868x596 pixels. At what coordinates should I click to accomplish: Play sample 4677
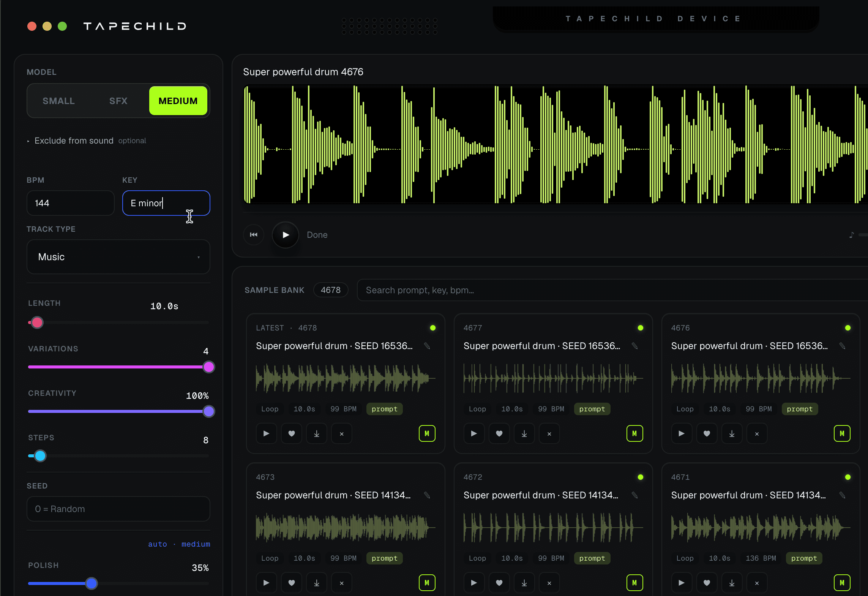coord(474,433)
